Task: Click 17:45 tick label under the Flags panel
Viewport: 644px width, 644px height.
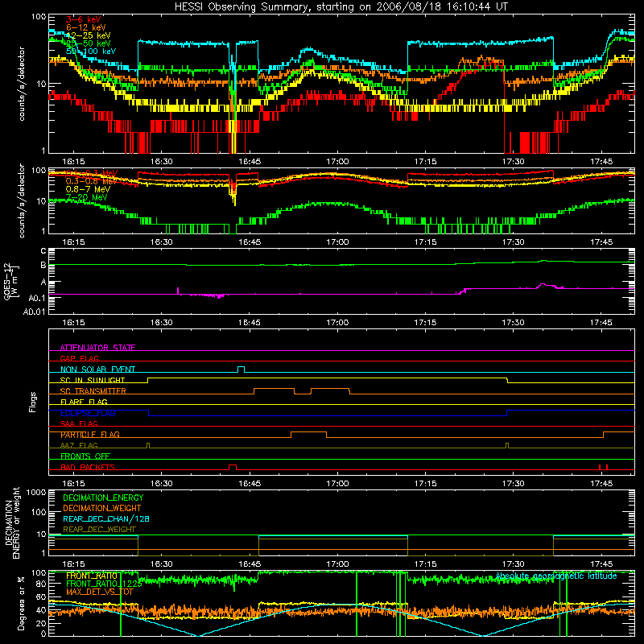Action: tap(601, 484)
